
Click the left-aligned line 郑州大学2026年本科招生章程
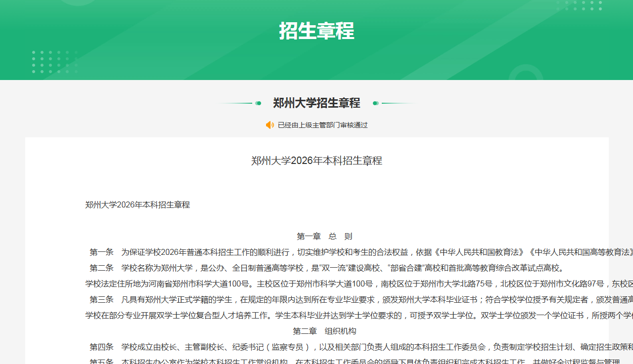pos(137,204)
